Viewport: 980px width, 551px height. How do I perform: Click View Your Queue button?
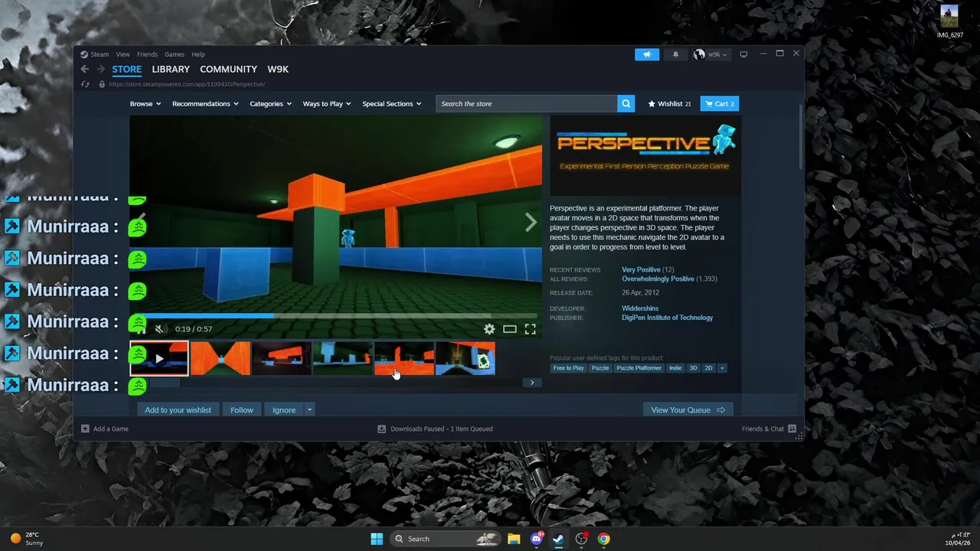[x=688, y=410]
